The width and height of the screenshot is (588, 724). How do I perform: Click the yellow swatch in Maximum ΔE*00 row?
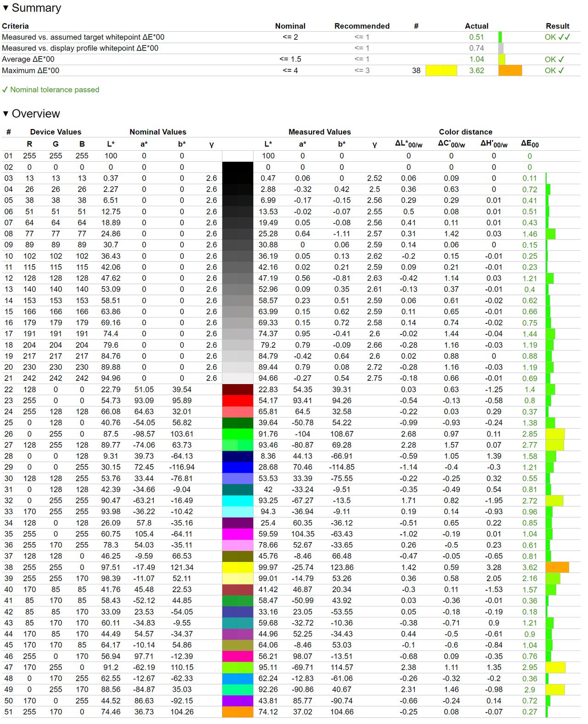click(x=441, y=70)
